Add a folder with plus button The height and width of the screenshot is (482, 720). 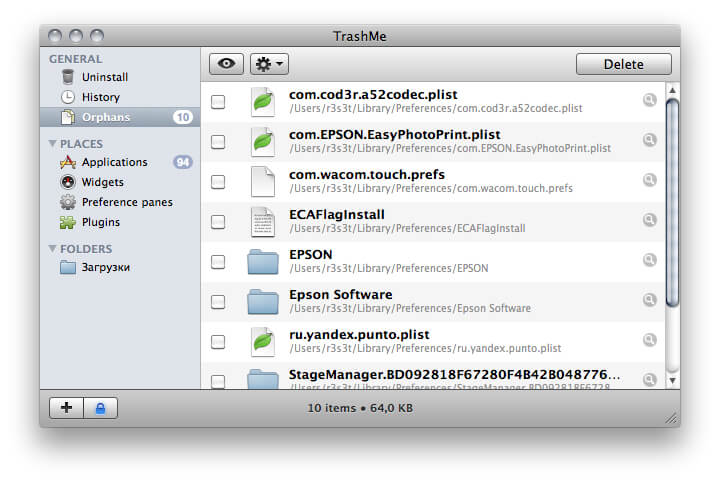tap(67, 408)
